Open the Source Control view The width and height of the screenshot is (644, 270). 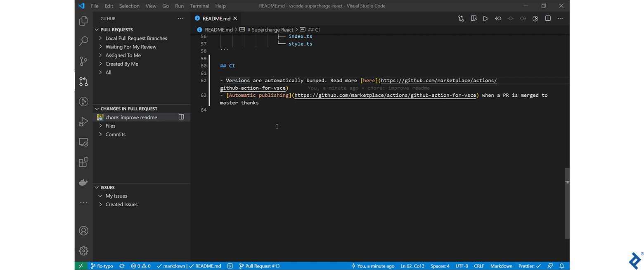pos(83,61)
